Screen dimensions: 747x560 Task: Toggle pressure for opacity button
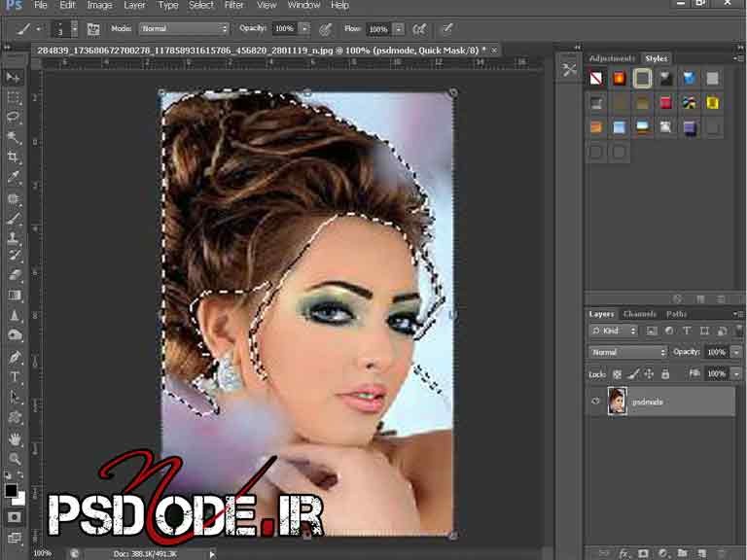[x=326, y=29]
